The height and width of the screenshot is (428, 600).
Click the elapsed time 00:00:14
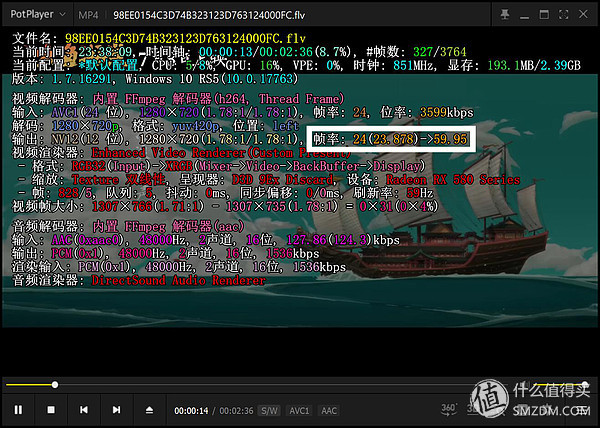coord(191,411)
